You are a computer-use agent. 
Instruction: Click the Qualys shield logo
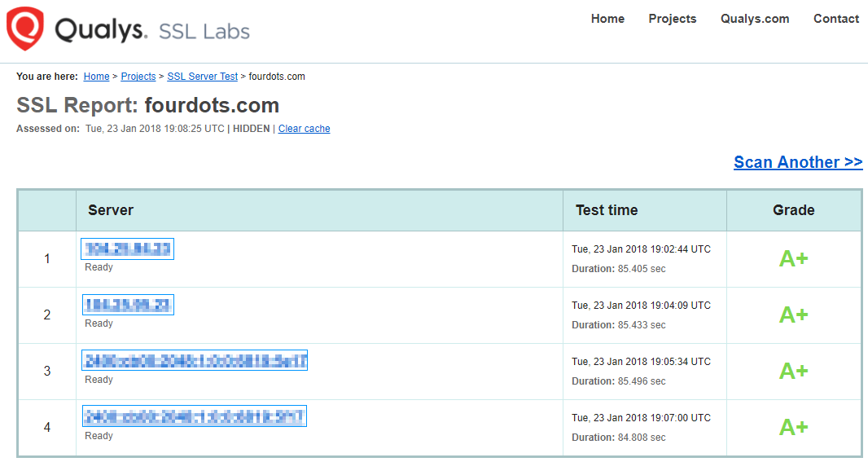tap(24, 29)
